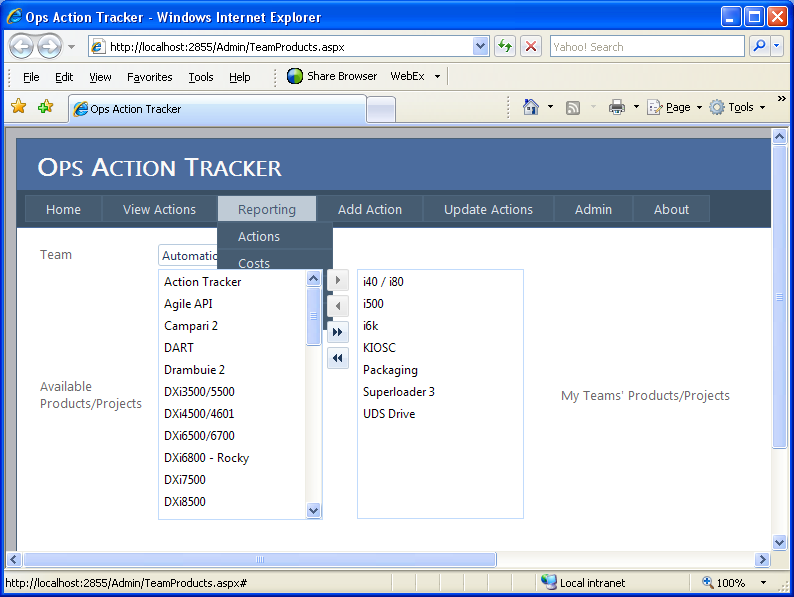Viewport: 794px width, 597px height.
Task: Select UDS Drive in team products list
Action: tap(440, 414)
